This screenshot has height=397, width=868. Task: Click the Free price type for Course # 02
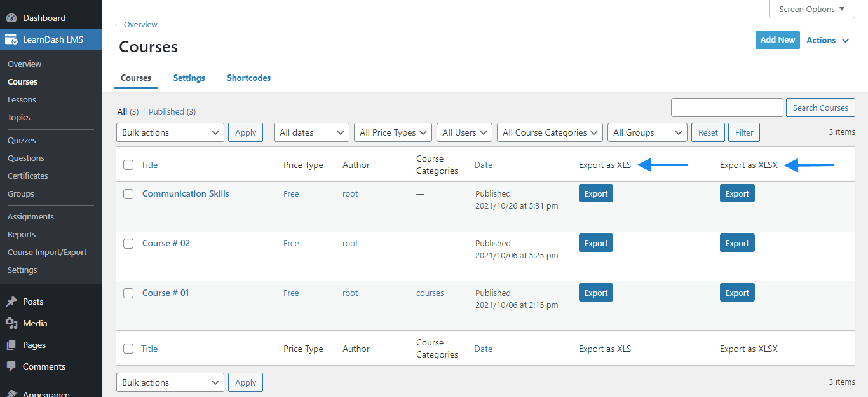pyautogui.click(x=291, y=243)
